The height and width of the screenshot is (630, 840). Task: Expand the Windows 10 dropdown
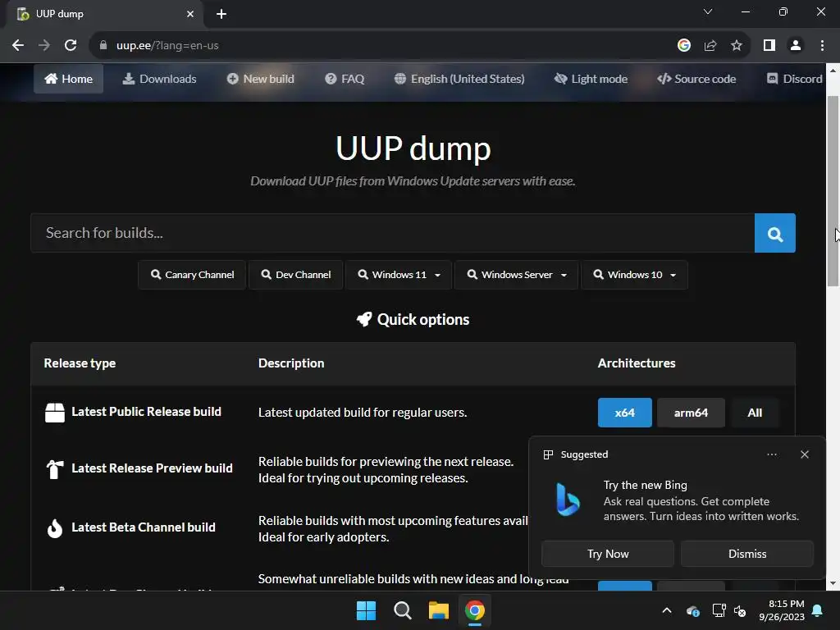click(634, 275)
